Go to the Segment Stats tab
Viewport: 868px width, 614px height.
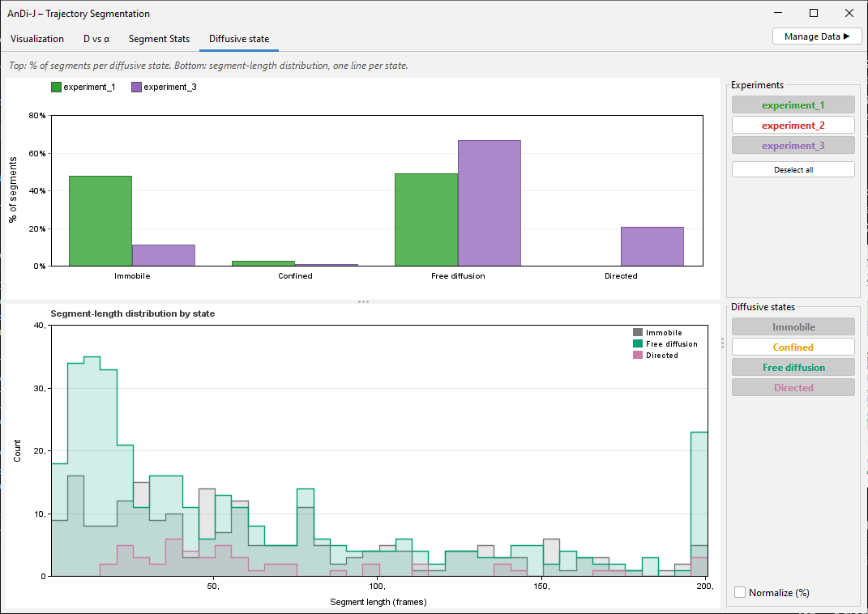click(159, 39)
